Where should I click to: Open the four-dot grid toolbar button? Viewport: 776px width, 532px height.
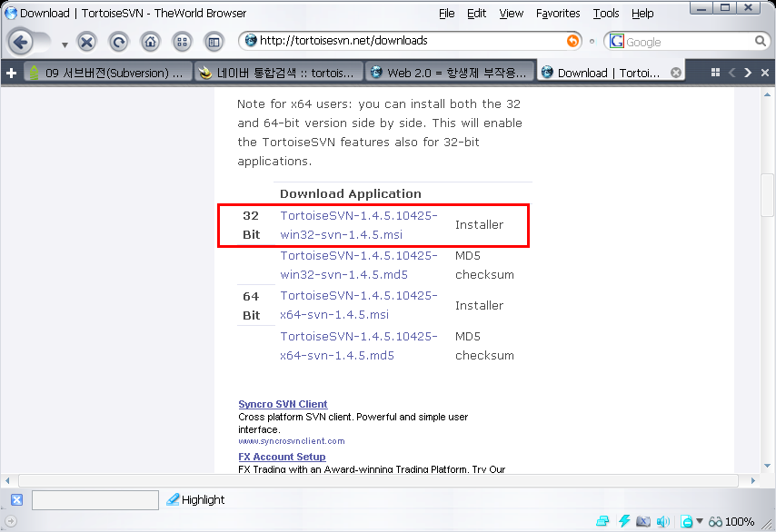pyautogui.click(x=182, y=42)
